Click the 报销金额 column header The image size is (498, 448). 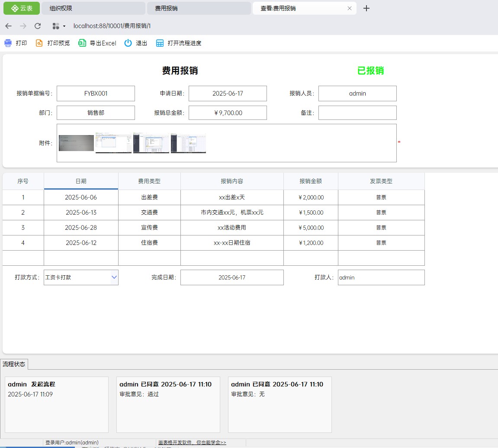[x=311, y=181]
